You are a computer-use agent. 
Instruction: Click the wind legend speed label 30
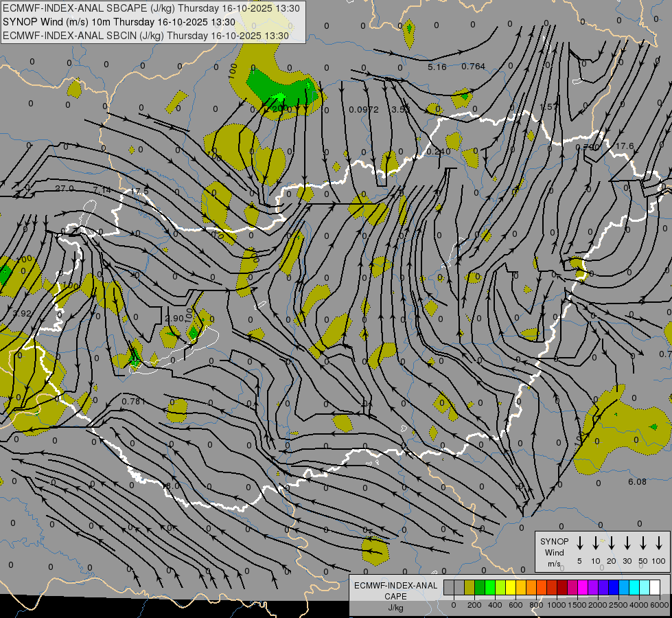[x=627, y=561]
